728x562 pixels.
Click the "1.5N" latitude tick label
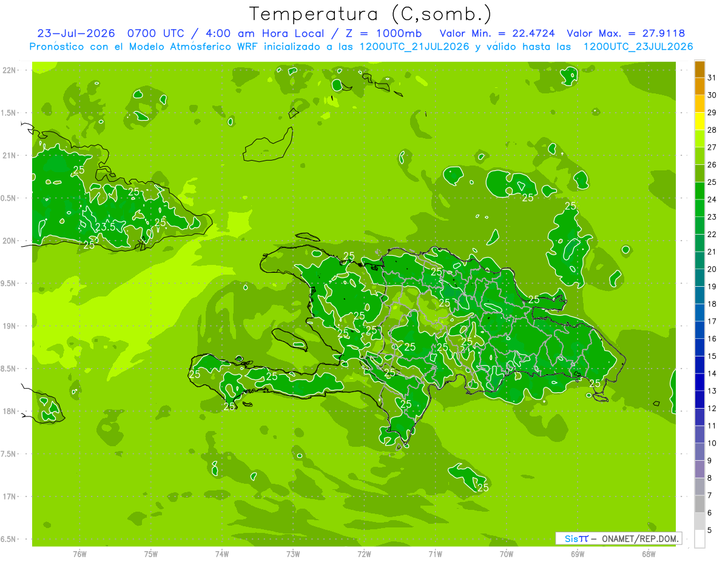[x=8, y=113]
